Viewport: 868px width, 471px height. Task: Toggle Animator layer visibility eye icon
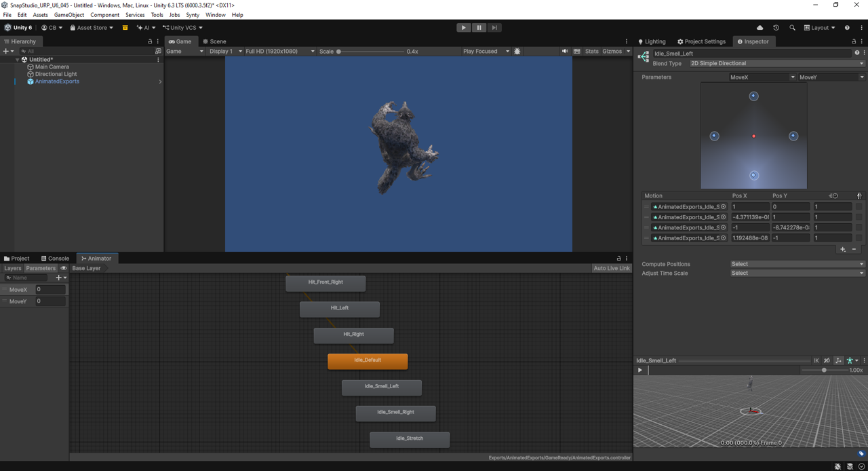pos(64,268)
